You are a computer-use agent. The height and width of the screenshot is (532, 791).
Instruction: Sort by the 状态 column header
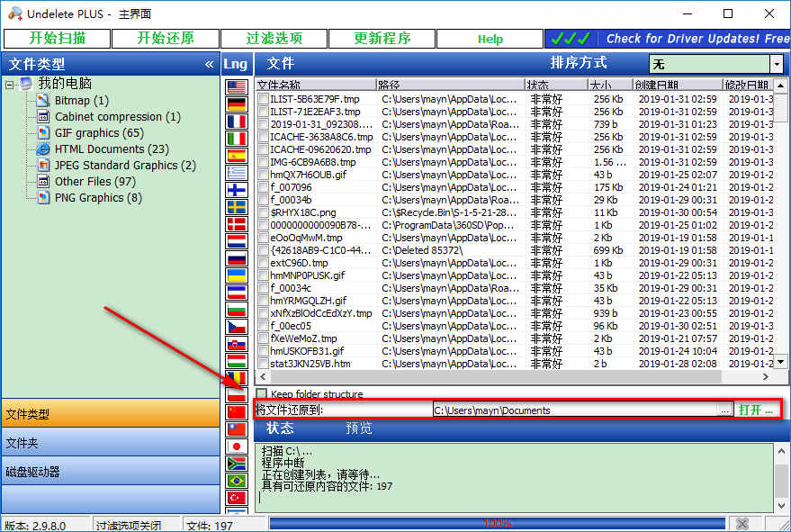[x=556, y=85]
